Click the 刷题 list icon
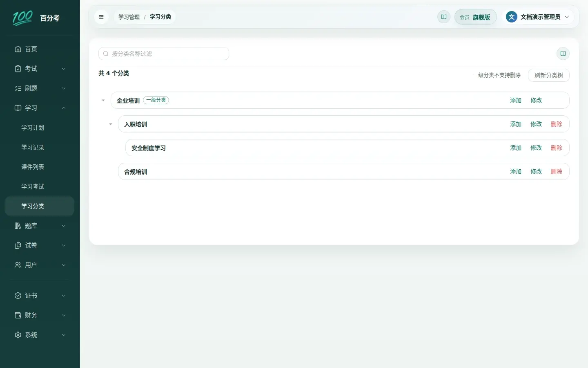The height and width of the screenshot is (368, 588). click(x=18, y=88)
